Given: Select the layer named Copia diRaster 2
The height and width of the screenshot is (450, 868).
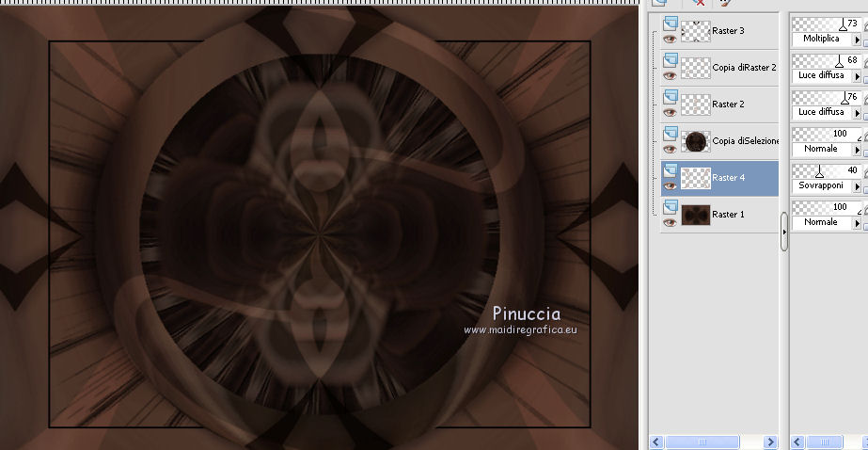Looking at the screenshot, I should (744, 68).
